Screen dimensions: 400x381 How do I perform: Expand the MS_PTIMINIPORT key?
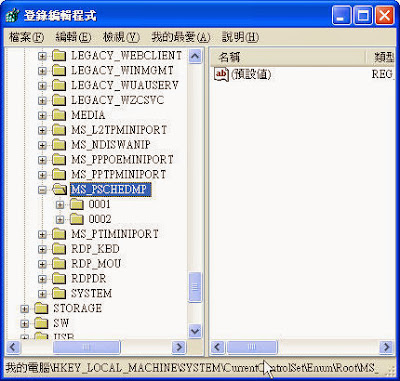42,234
